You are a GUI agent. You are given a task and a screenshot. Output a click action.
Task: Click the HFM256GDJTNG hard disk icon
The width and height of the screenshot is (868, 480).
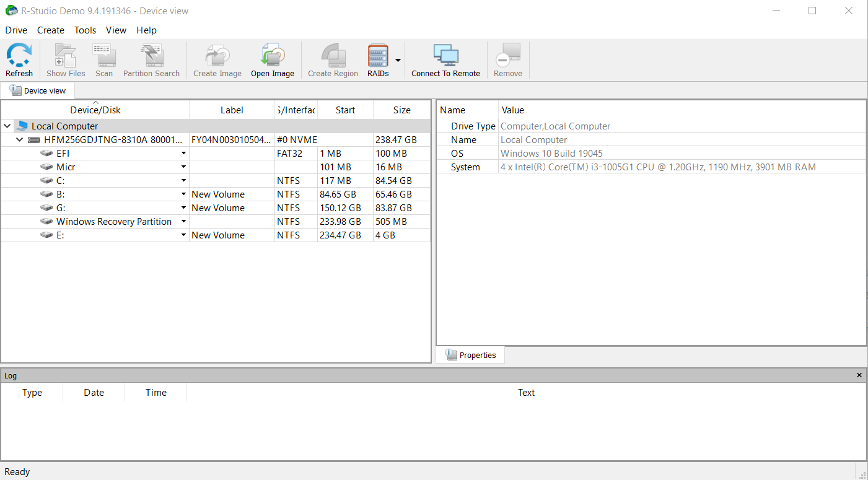pyautogui.click(x=34, y=140)
